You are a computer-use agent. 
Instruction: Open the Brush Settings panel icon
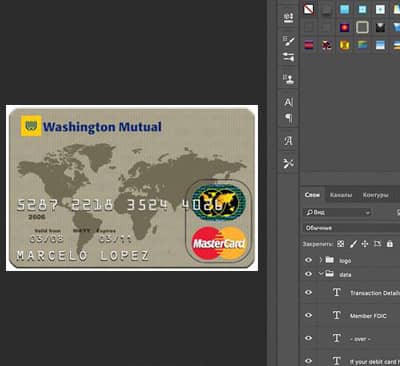(288, 41)
